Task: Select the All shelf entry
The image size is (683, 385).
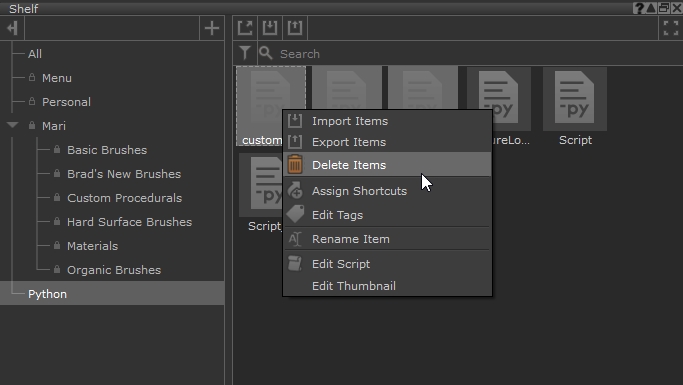Action: tap(35, 54)
